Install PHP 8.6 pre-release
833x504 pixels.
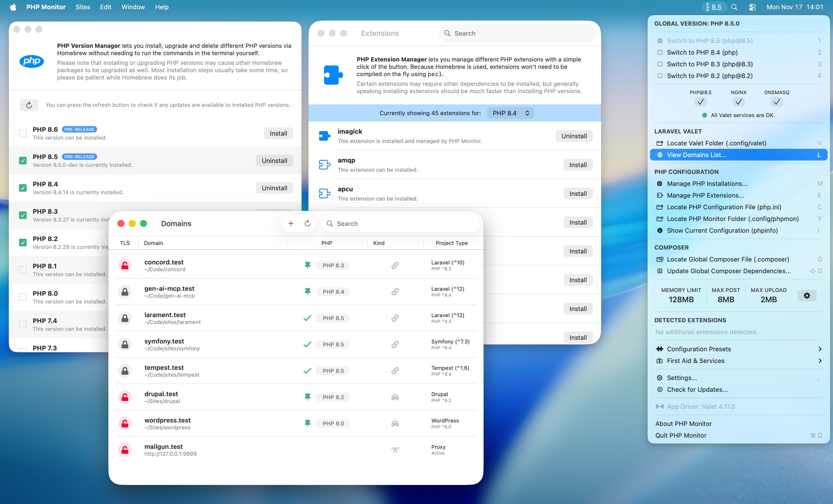[x=278, y=133]
